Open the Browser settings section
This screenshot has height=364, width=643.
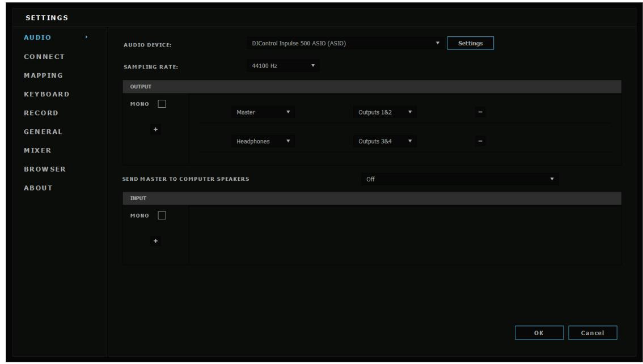(45, 169)
